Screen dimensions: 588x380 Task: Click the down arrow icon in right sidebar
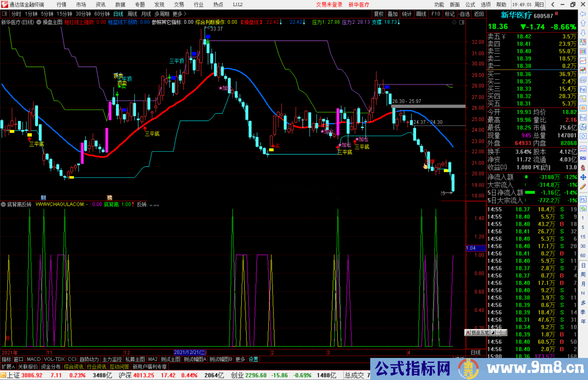[583, 33]
